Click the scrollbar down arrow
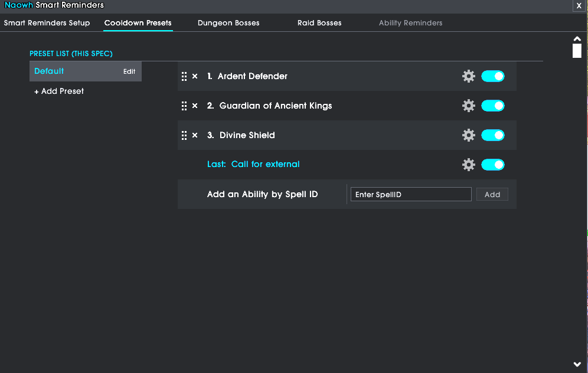The height and width of the screenshot is (373, 588). (577, 364)
